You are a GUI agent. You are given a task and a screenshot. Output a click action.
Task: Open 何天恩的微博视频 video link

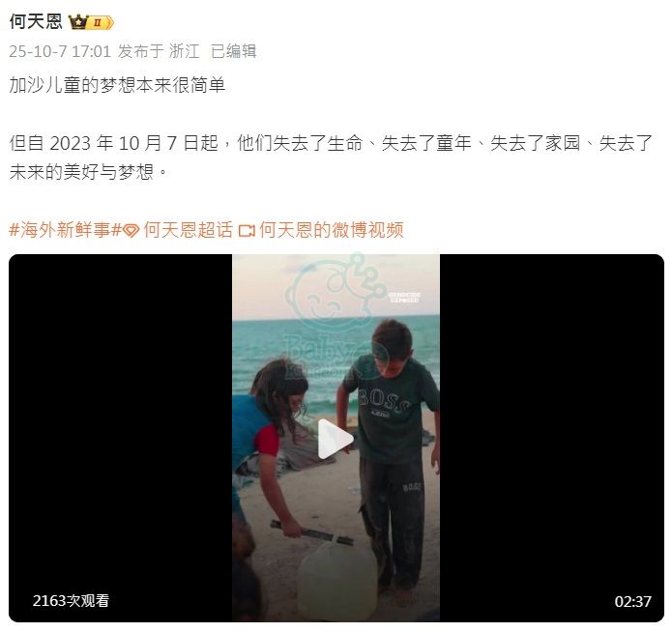tap(332, 230)
